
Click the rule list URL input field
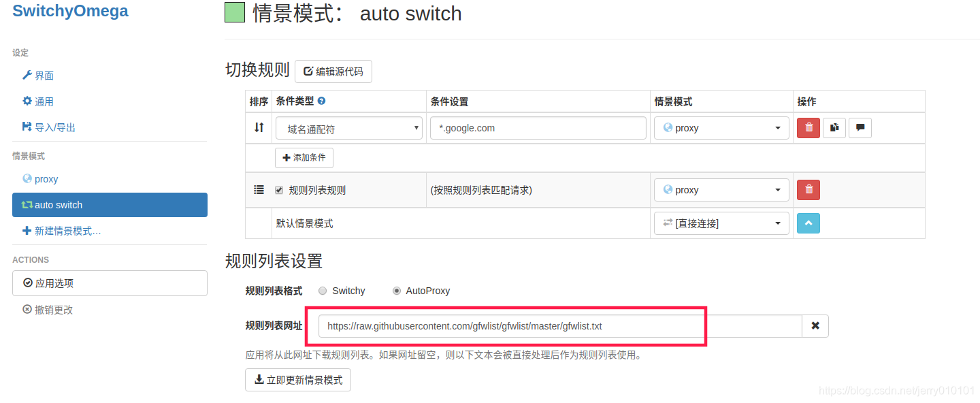(560, 326)
